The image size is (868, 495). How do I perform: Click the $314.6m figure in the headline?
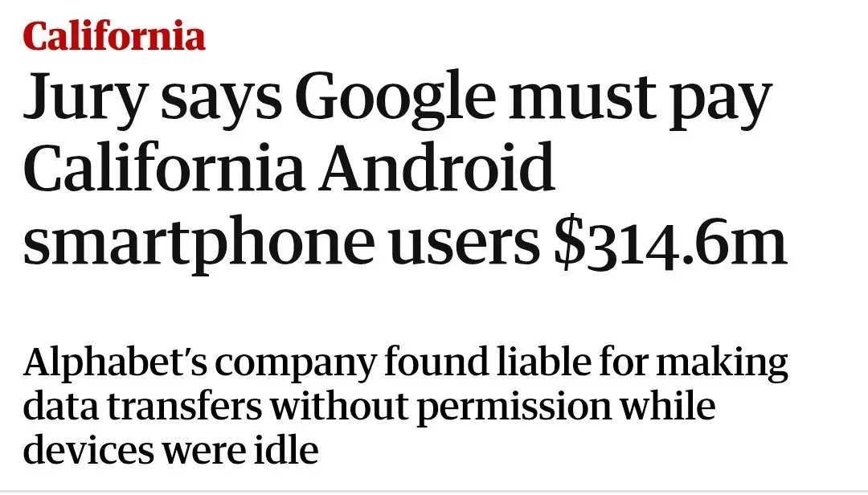pos(671,243)
